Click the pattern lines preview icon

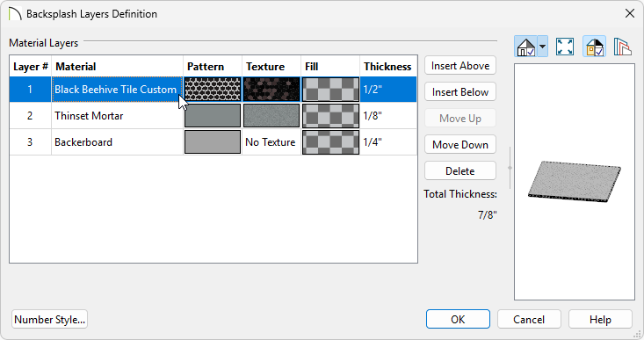[622, 47]
